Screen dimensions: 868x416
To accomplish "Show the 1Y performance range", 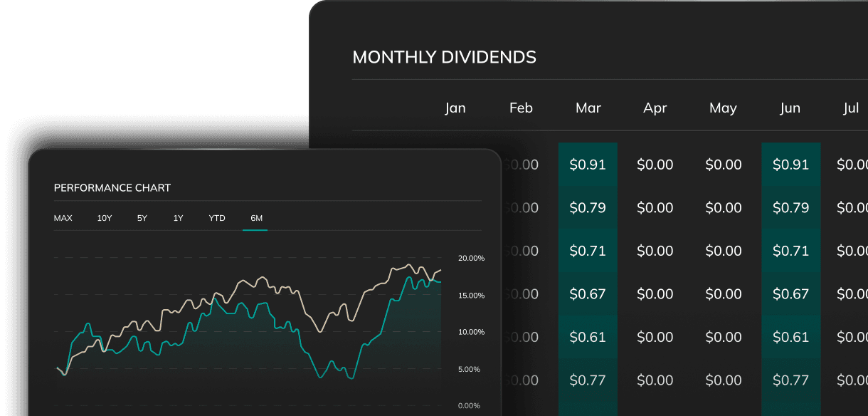I will point(178,218).
